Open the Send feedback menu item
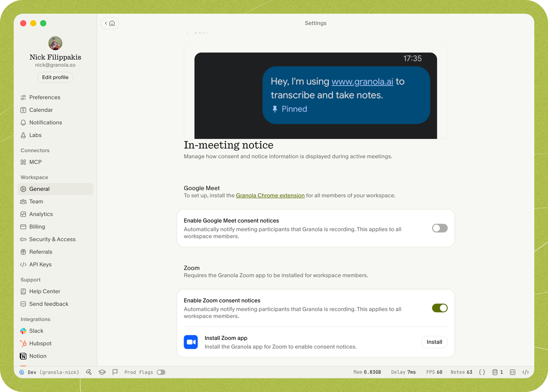The image size is (548, 392). (55, 304)
